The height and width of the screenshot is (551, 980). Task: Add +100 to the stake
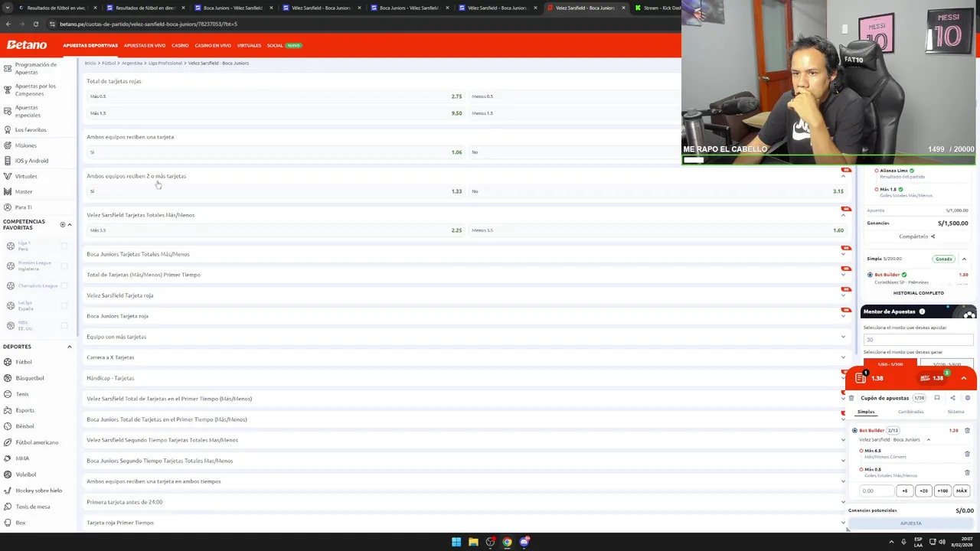942,491
